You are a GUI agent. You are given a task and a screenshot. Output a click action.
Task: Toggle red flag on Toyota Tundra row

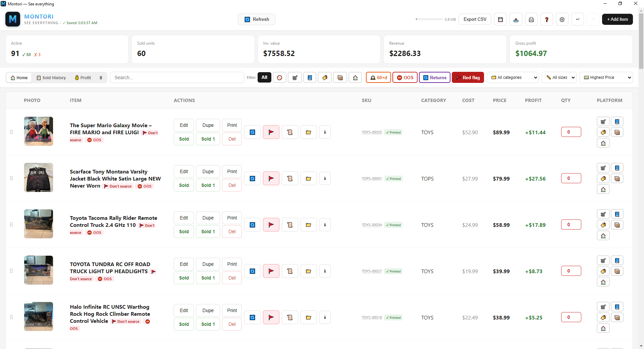pyautogui.click(x=271, y=271)
